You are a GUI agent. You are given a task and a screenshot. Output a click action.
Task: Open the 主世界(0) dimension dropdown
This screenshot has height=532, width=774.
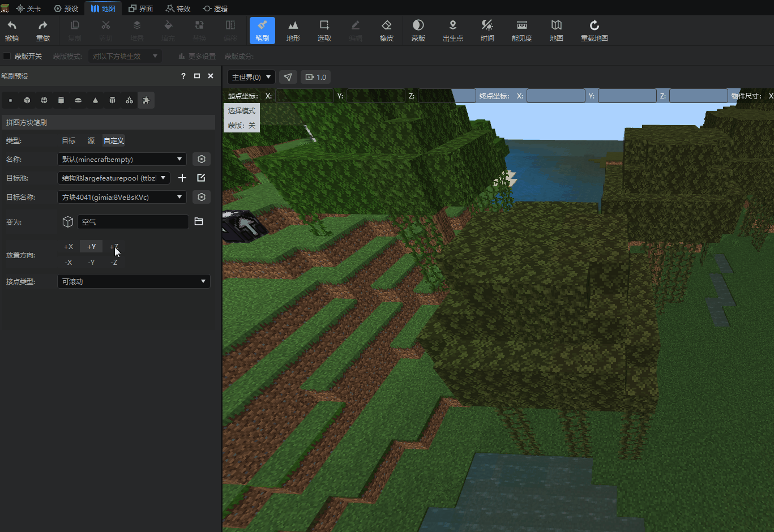coord(251,77)
